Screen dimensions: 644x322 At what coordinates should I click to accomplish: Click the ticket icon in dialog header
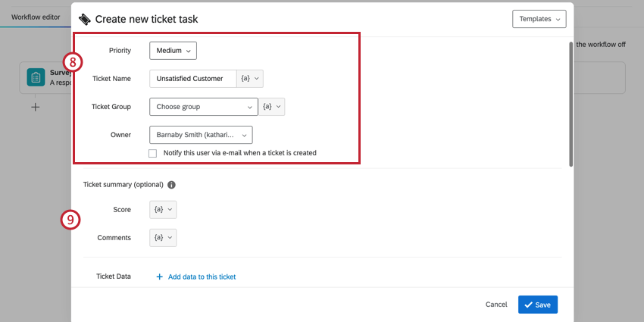(84, 18)
